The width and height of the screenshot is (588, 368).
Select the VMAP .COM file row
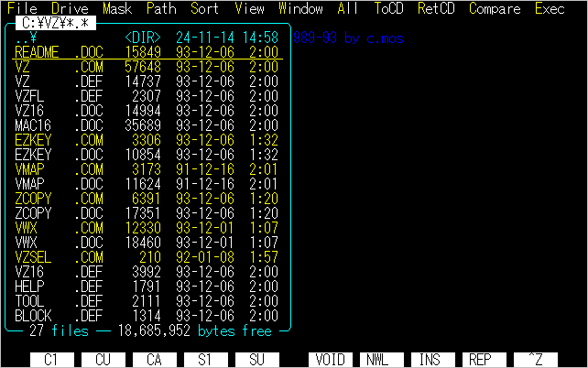(147, 169)
